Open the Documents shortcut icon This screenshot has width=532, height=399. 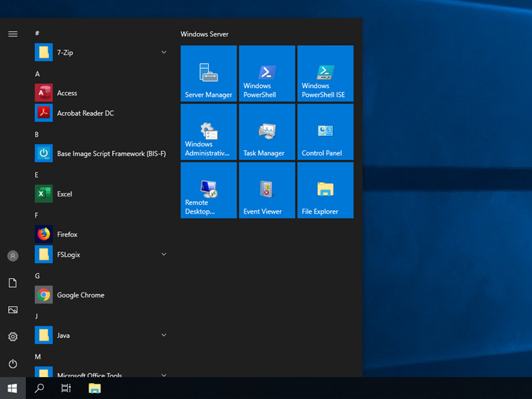pyautogui.click(x=13, y=283)
